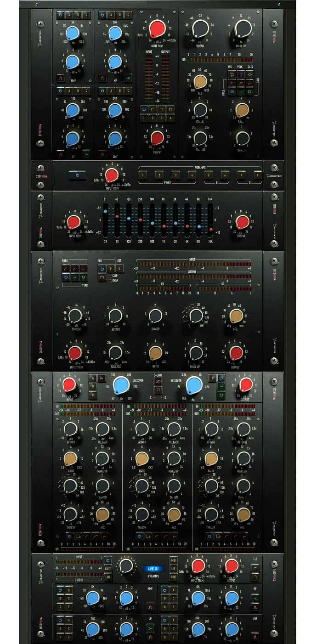Select the PINK routing icon in 2715 compressor
Screen dimensions: 317x644
[x=240, y=73]
